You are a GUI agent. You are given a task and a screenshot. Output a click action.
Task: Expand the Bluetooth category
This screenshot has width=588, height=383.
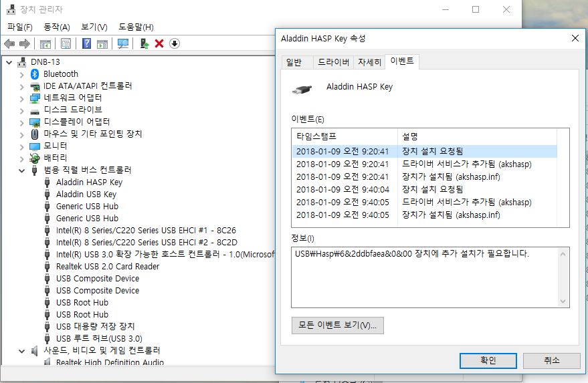pos(21,74)
